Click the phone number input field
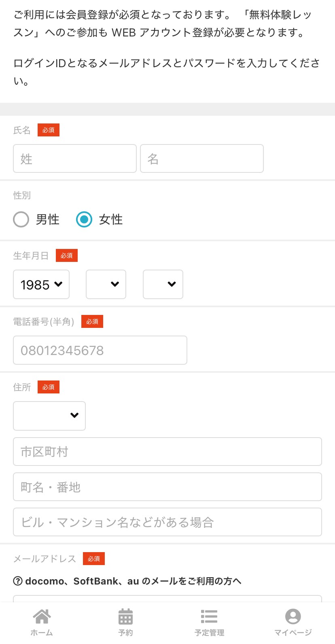The width and height of the screenshot is (335, 644). 100,350
